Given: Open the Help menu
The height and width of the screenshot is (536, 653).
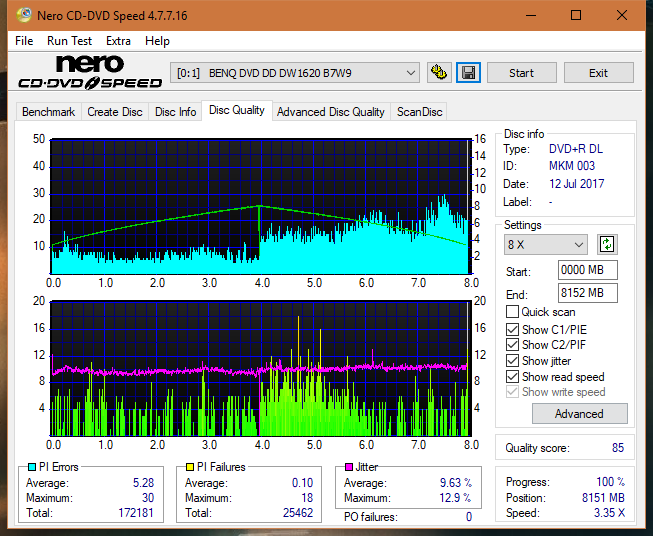Looking at the screenshot, I should point(157,41).
